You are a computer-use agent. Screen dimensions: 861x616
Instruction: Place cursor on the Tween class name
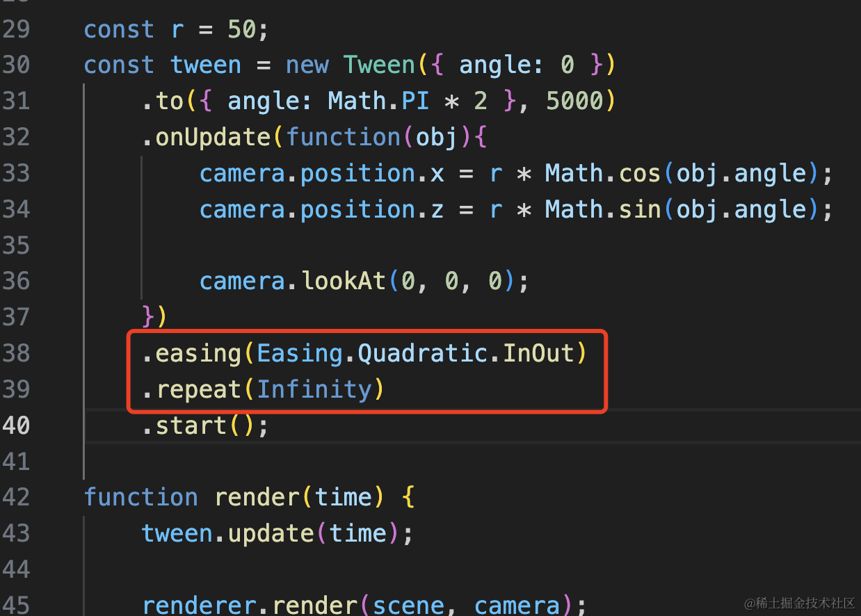[379, 65]
